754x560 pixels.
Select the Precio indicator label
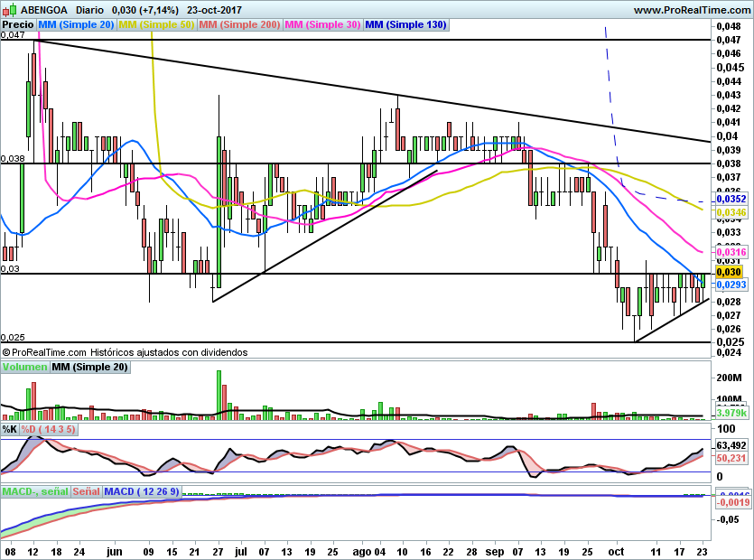(x=18, y=25)
